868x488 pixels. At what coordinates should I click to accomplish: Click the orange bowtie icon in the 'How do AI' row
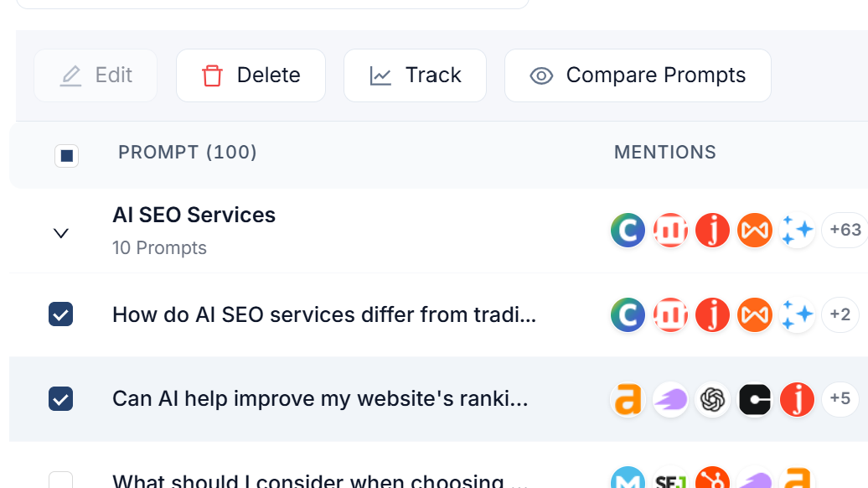[x=755, y=314]
